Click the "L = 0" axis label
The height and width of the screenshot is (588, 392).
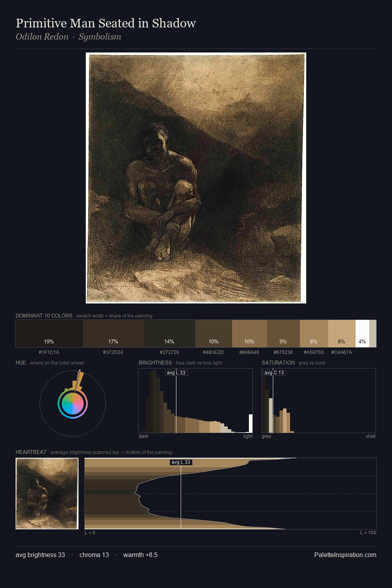point(90,533)
